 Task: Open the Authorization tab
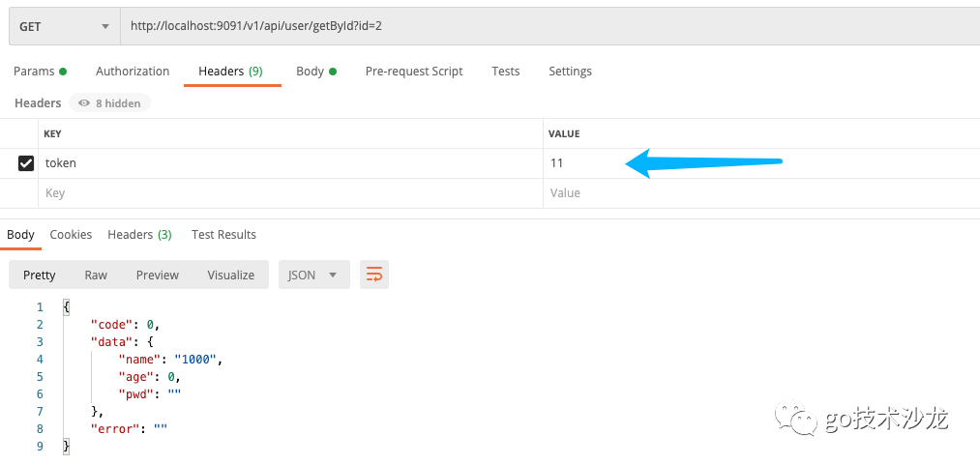(133, 72)
